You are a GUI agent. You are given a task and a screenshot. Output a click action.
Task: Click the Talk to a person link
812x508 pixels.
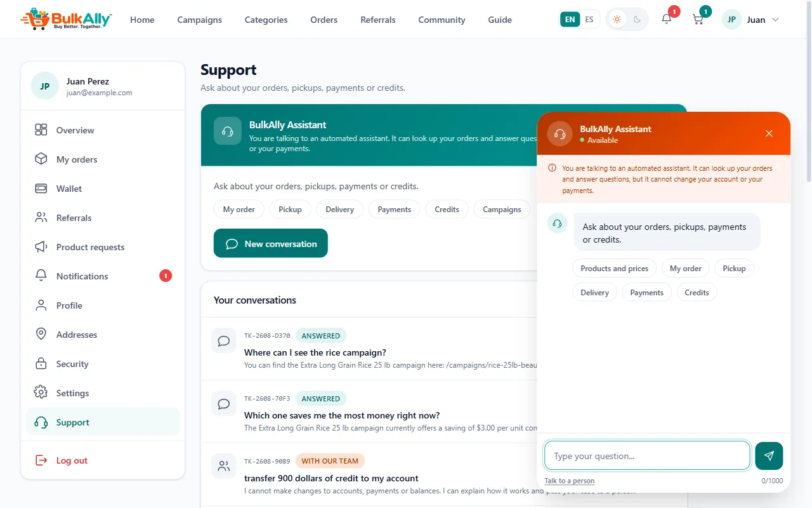point(570,481)
